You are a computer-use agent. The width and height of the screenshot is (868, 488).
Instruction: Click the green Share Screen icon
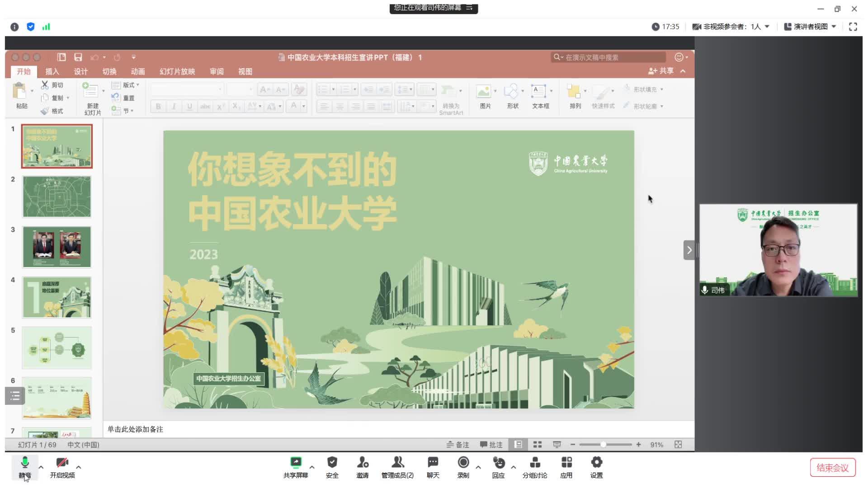296,463
